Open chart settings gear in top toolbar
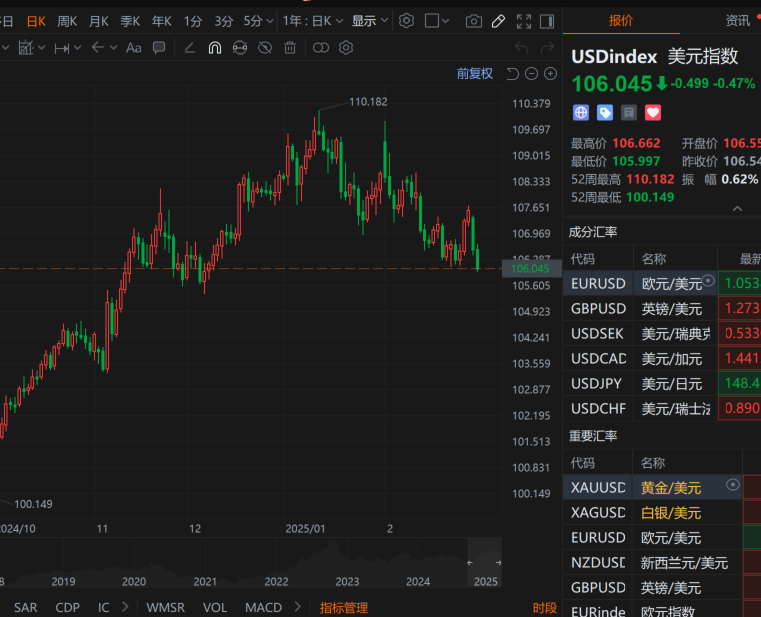761x617 pixels. (406, 21)
